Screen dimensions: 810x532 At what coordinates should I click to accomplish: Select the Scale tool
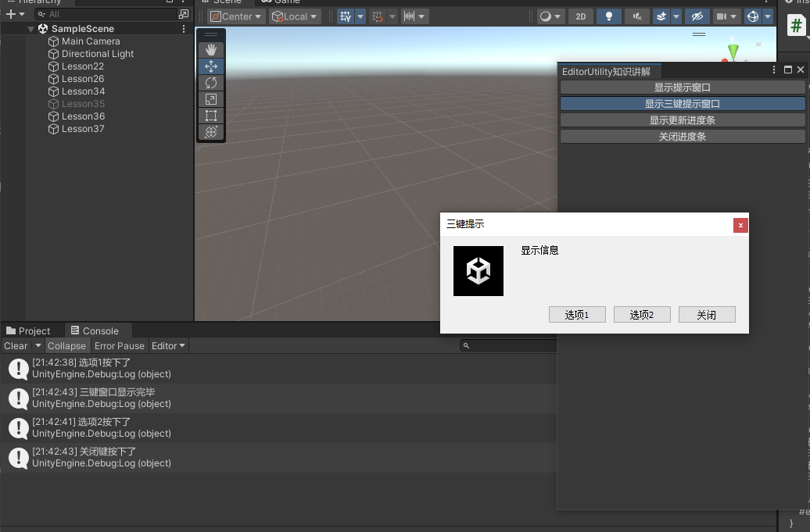[x=211, y=99]
